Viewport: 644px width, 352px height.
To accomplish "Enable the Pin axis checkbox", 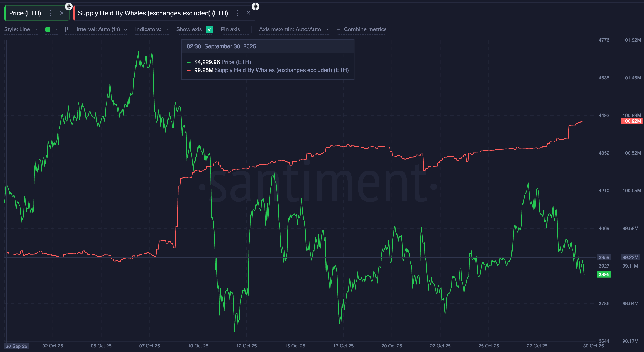I will click(x=248, y=29).
